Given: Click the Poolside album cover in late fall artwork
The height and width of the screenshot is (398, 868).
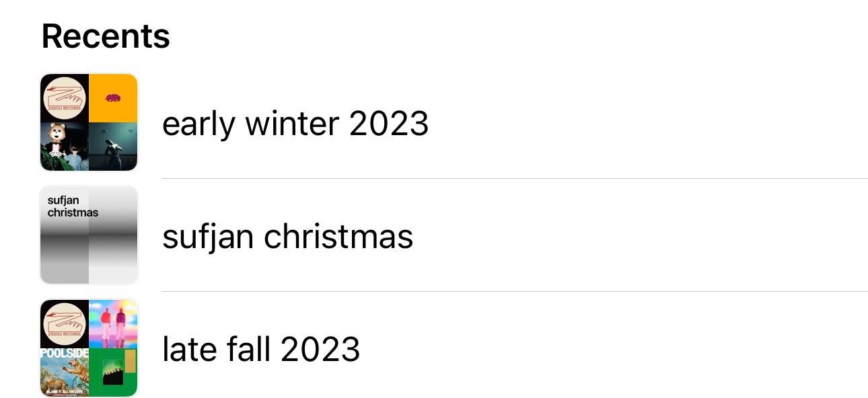Looking at the screenshot, I should coord(65,372).
